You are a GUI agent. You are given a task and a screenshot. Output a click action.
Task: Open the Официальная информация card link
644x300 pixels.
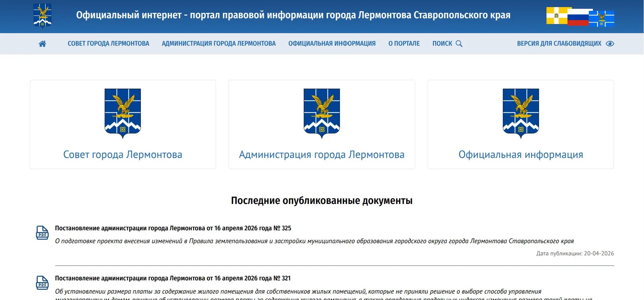coord(521,155)
